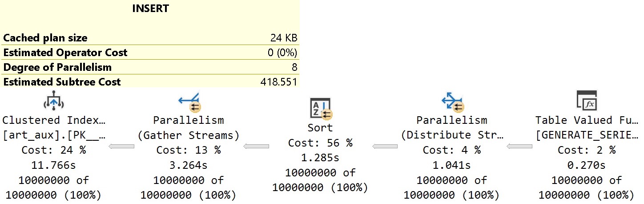Click the Table Valued Function icon

(586, 101)
